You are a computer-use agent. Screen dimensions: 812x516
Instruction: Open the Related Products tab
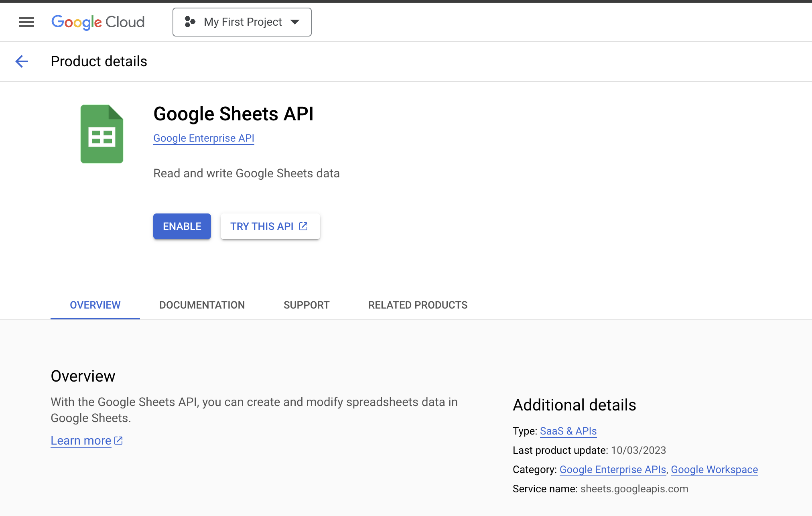418,305
